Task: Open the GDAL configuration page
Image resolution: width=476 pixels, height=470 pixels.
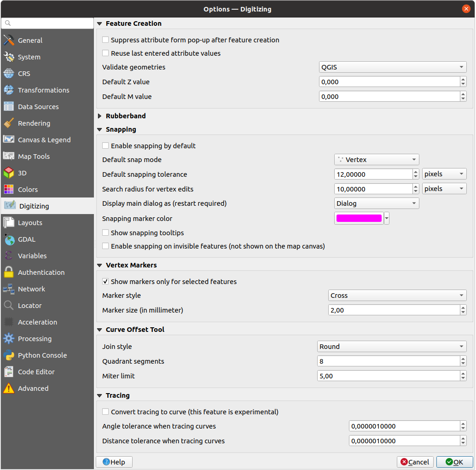Action: tap(29, 239)
